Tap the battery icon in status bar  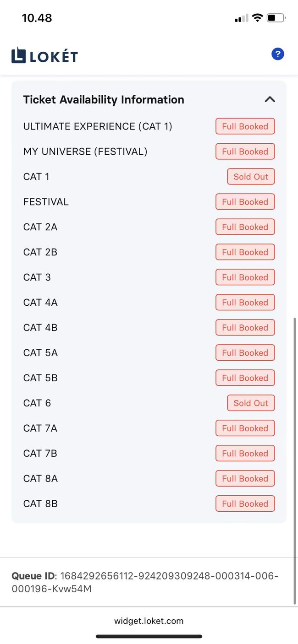tap(276, 18)
